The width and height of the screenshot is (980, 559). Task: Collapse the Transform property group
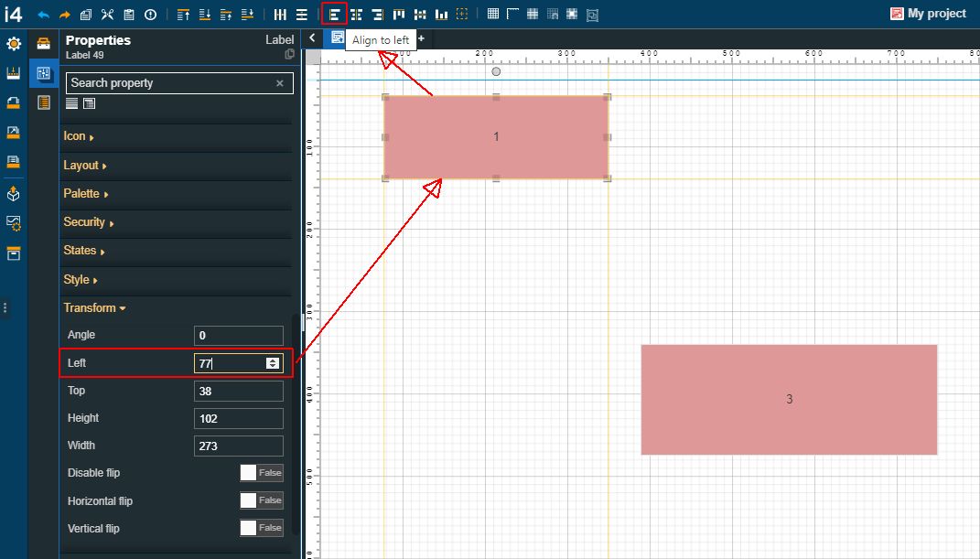click(94, 308)
